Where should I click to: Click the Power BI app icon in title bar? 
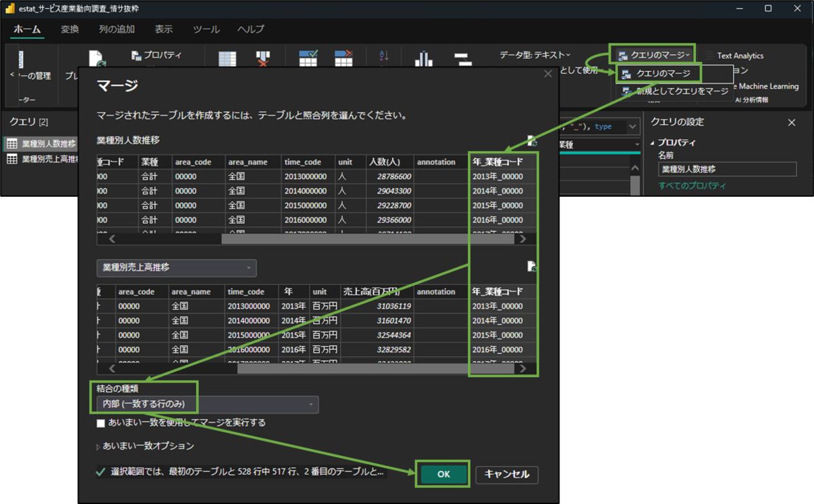pyautogui.click(x=10, y=10)
